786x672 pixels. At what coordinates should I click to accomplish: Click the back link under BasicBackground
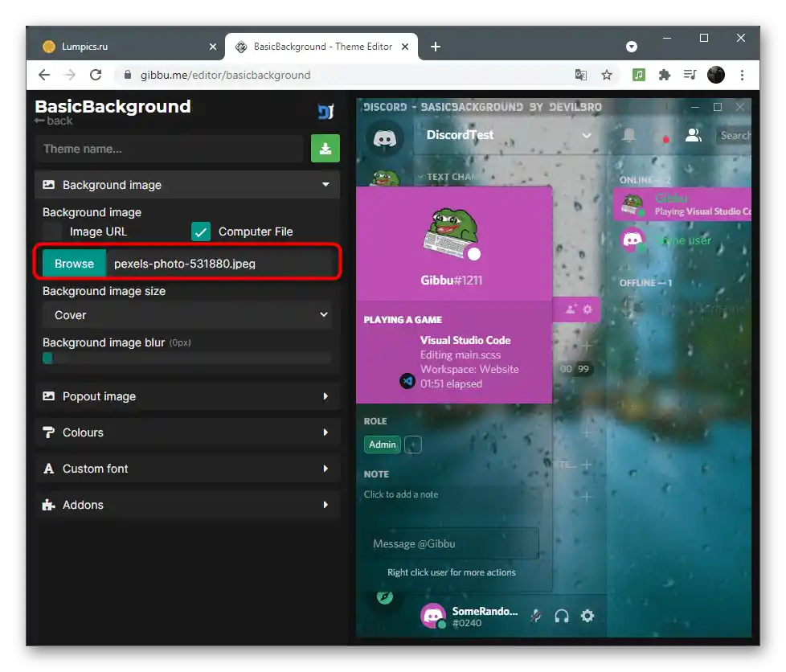[54, 121]
